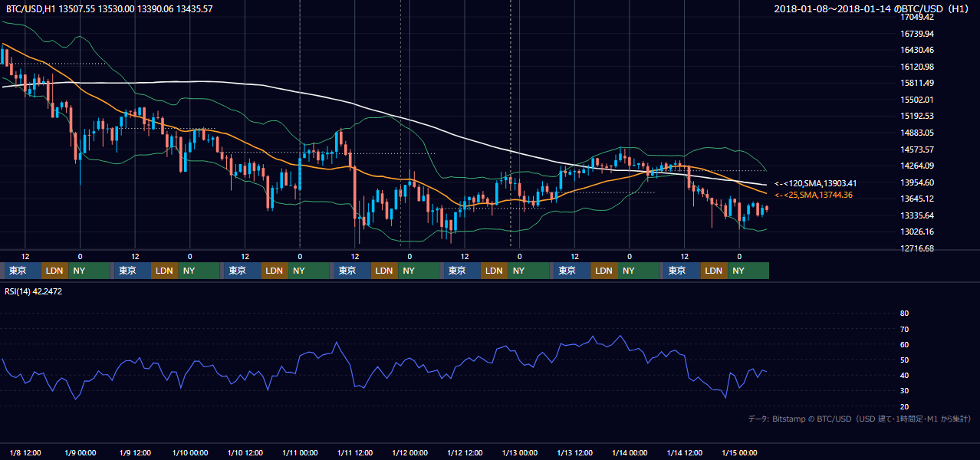Click the 1/13 12:00 time label
This screenshot has width=980, height=460.
click(574, 452)
